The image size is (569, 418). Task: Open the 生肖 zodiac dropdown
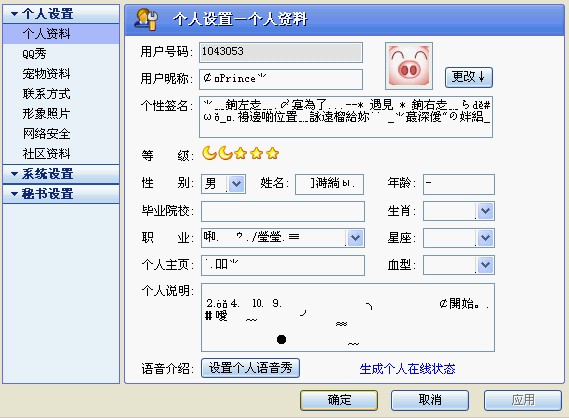click(486, 211)
